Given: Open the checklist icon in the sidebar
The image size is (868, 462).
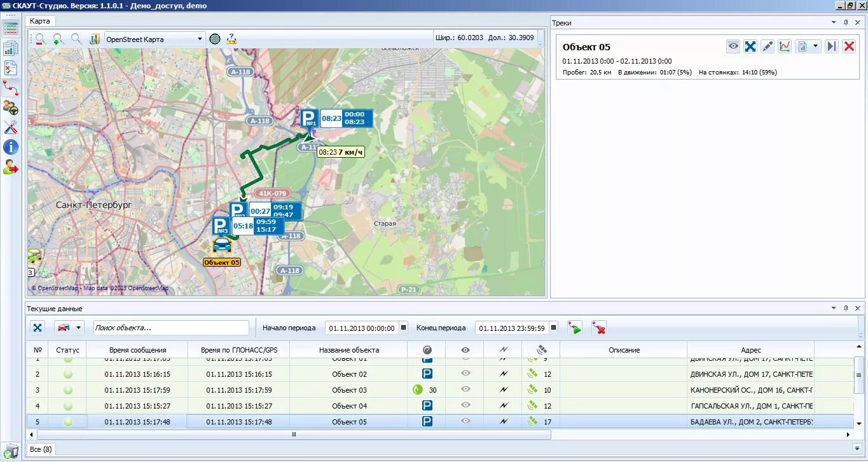Looking at the screenshot, I should tap(10, 68).
